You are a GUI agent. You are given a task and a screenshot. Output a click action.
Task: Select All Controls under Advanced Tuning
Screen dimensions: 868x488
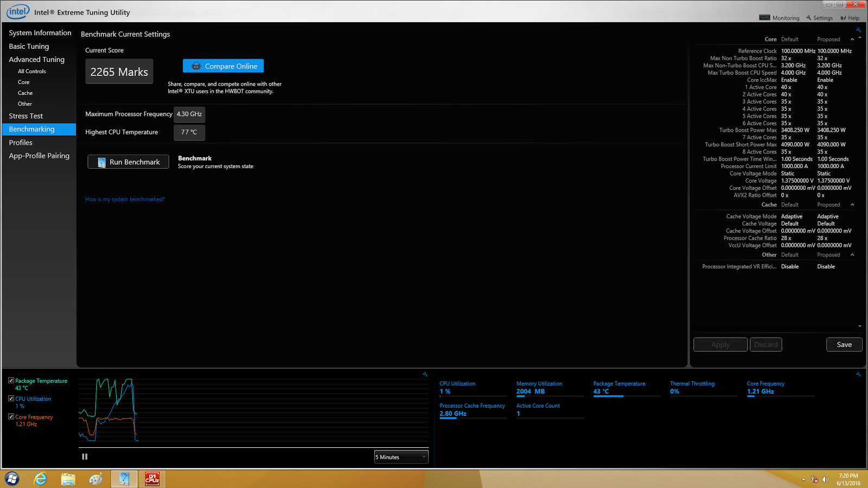(32, 72)
